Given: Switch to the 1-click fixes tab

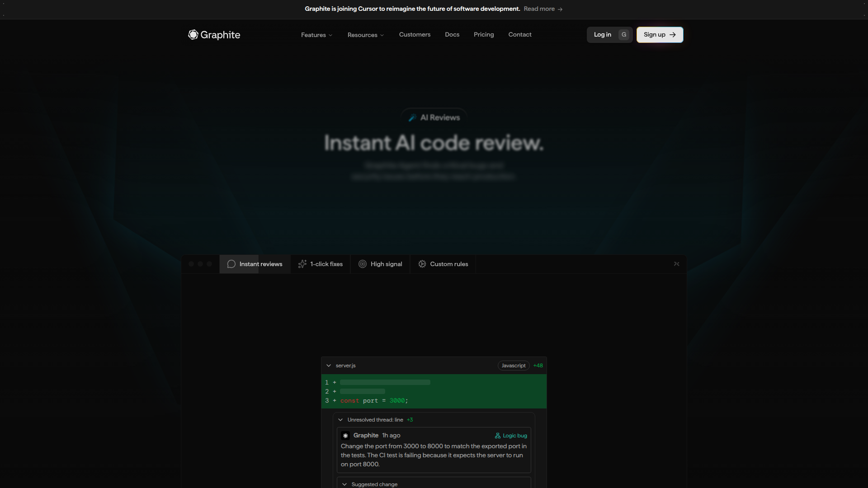Looking at the screenshot, I should coord(325,264).
